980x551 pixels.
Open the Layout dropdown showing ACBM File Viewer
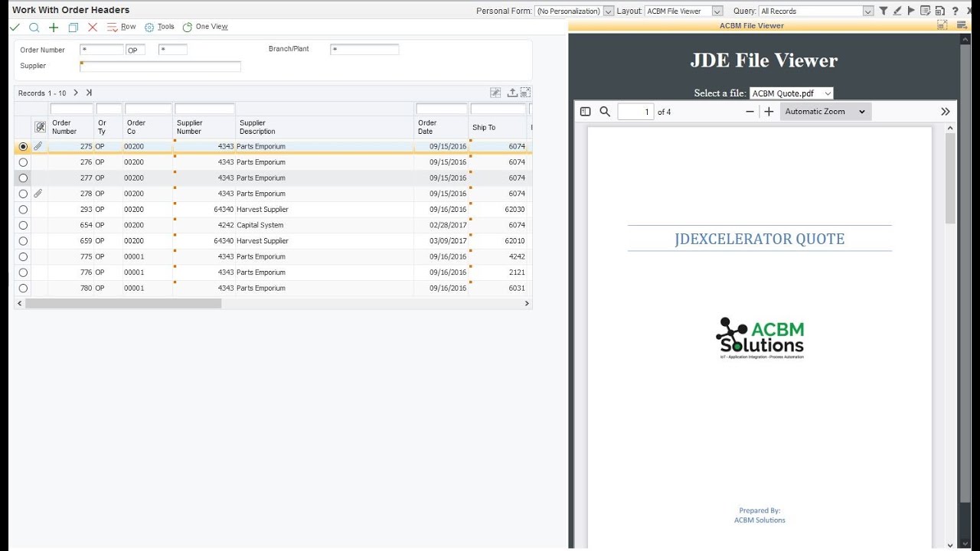coord(684,11)
